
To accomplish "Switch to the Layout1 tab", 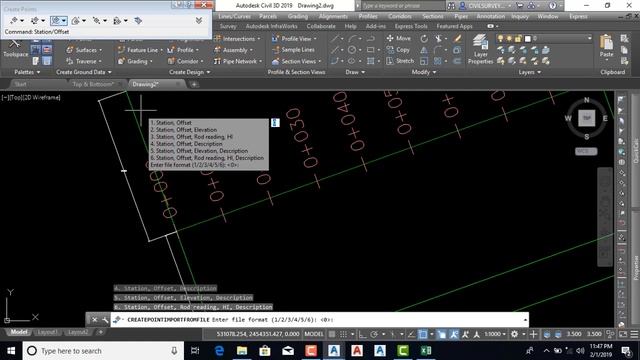I will tap(47, 332).
